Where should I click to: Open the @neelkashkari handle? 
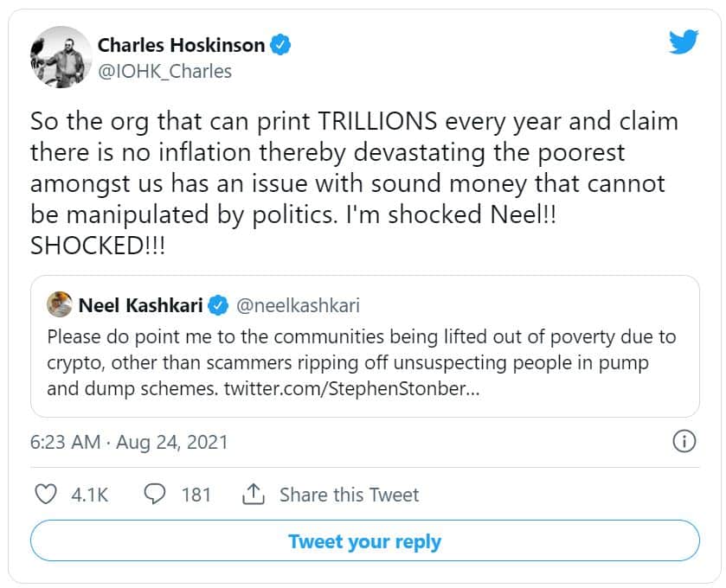[x=298, y=305]
